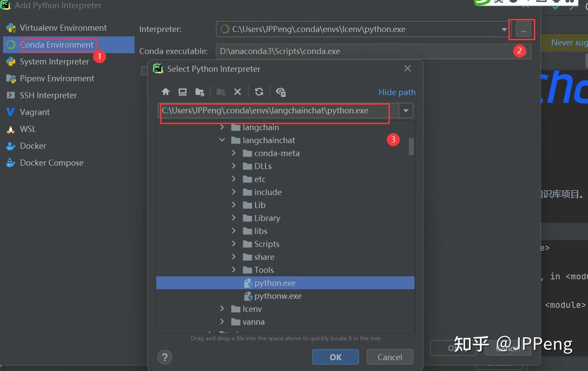Select System Interpreter option

click(x=55, y=61)
